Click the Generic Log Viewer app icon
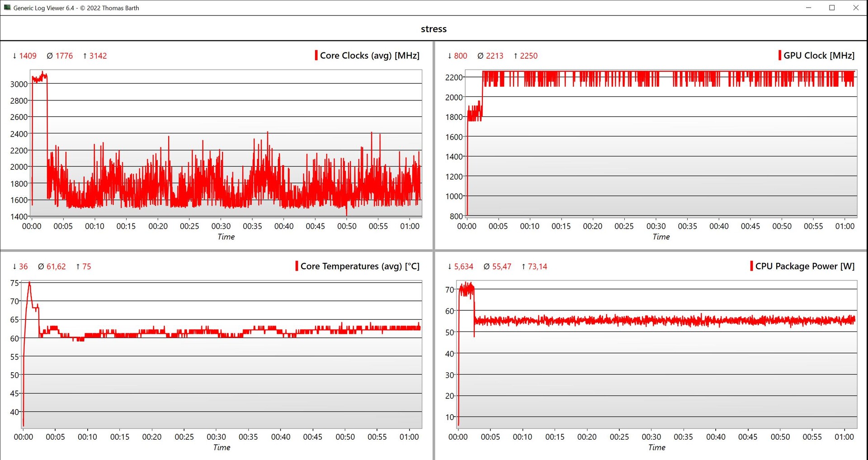Screen dimensions: 868x460 click(7, 8)
